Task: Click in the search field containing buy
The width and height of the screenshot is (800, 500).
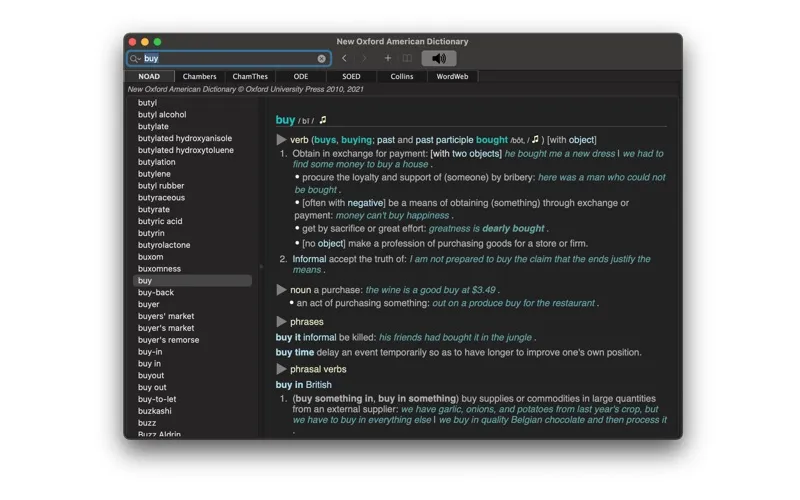Action: (x=230, y=59)
